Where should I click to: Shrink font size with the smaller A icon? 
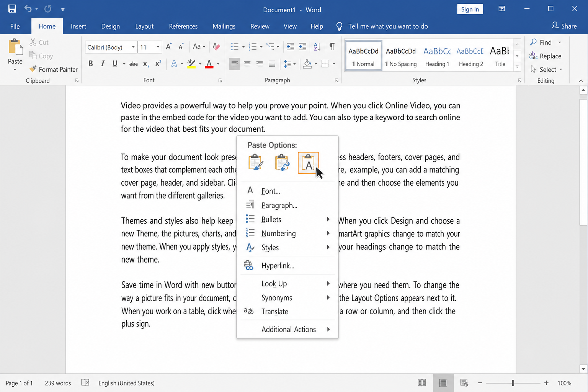point(181,47)
